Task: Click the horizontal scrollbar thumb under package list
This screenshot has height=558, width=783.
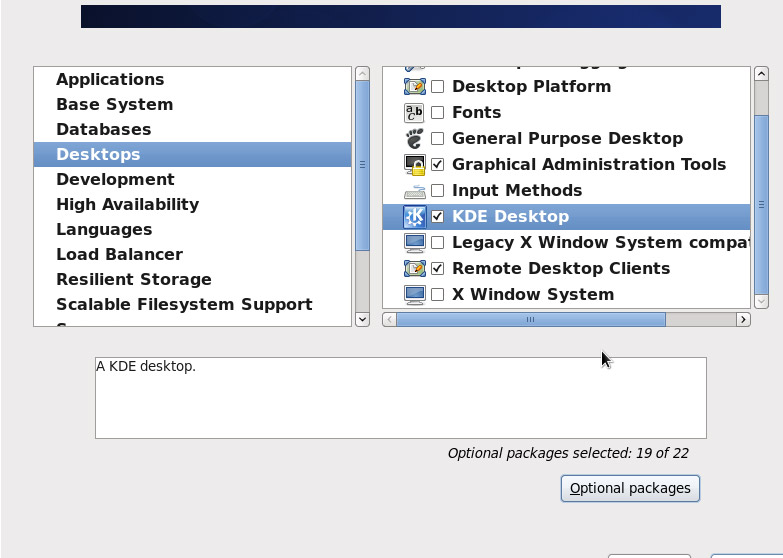Action: click(x=531, y=319)
